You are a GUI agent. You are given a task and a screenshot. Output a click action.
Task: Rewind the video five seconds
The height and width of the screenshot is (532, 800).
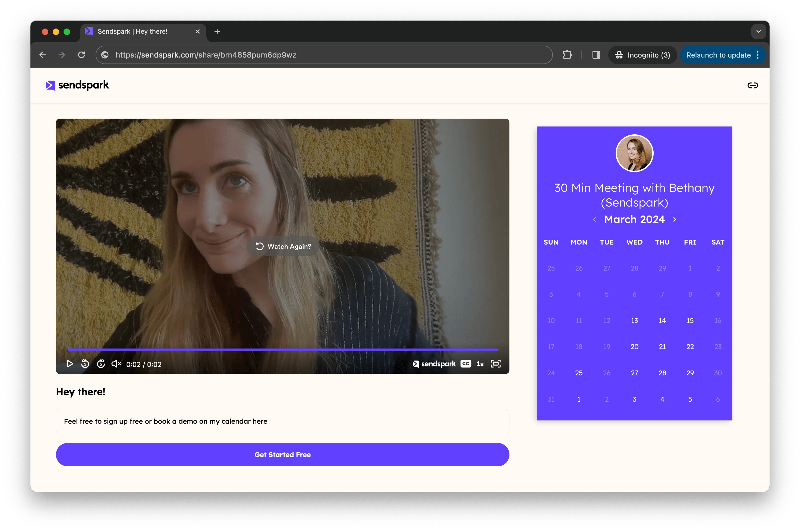[x=85, y=364]
